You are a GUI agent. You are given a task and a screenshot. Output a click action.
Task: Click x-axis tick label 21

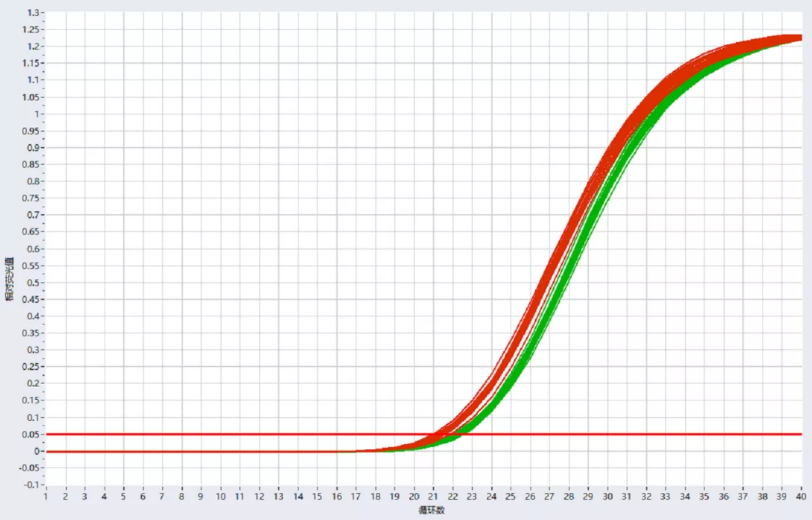click(x=434, y=497)
